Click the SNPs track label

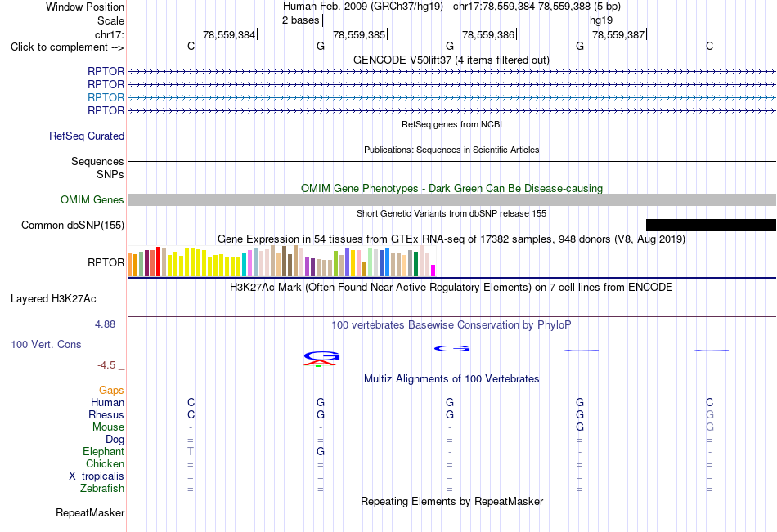pyautogui.click(x=110, y=174)
